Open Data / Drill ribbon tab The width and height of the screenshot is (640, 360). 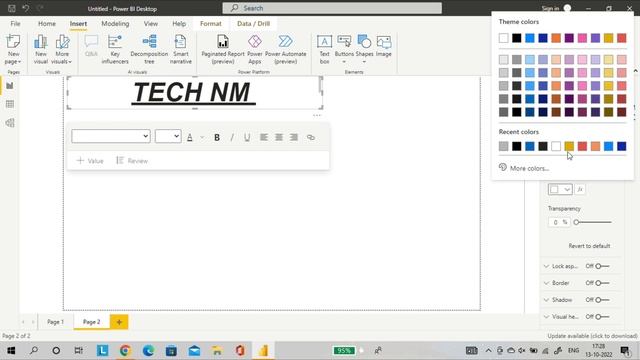pyautogui.click(x=253, y=24)
